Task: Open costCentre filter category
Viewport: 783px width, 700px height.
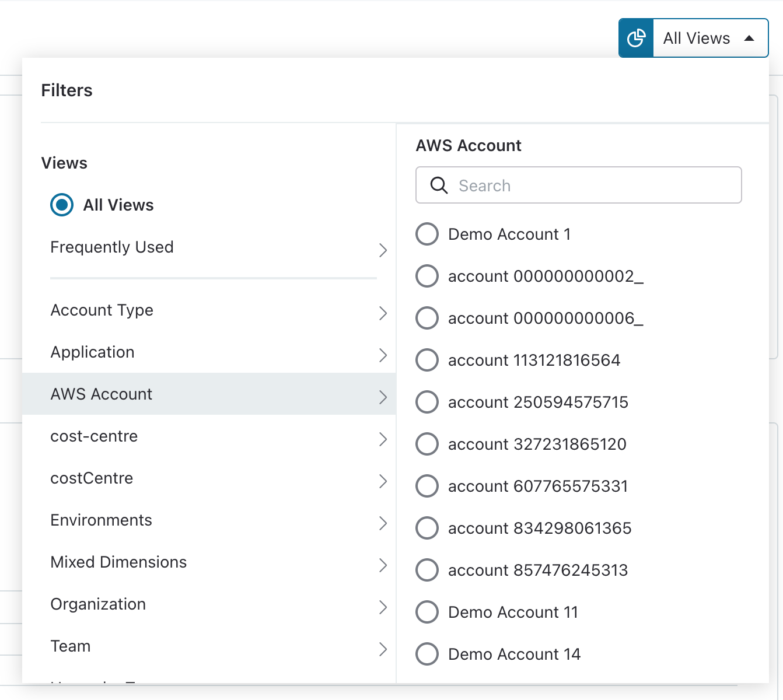Action: 209,478
